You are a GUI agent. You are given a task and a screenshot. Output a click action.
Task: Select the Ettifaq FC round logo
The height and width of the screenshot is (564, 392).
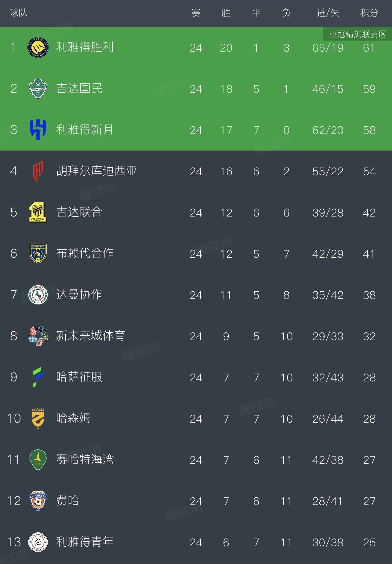click(x=38, y=295)
